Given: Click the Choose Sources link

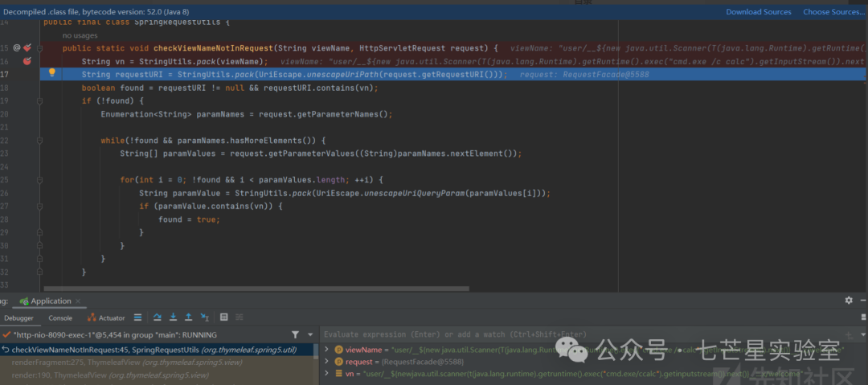Looking at the screenshot, I should click(x=833, y=11).
